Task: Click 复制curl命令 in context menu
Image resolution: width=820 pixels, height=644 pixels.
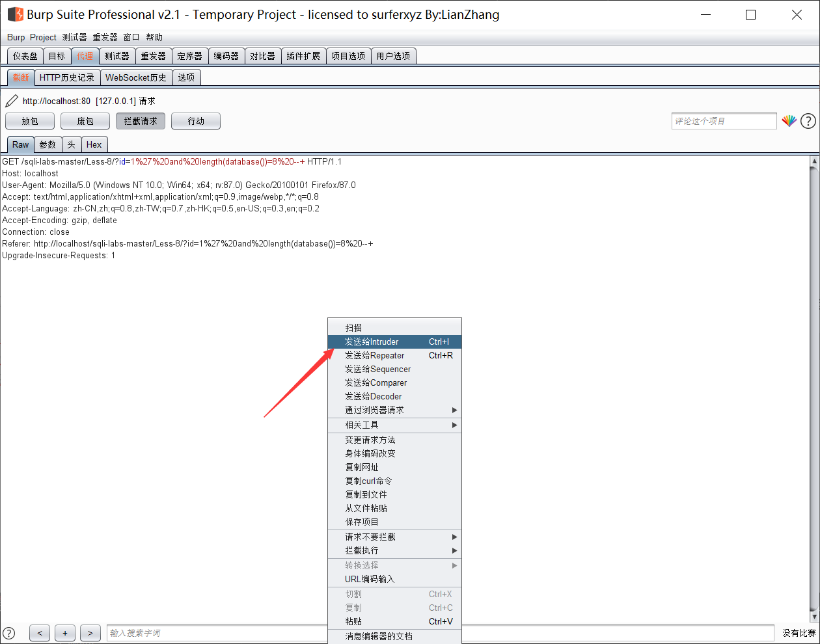Action: pyautogui.click(x=394, y=481)
